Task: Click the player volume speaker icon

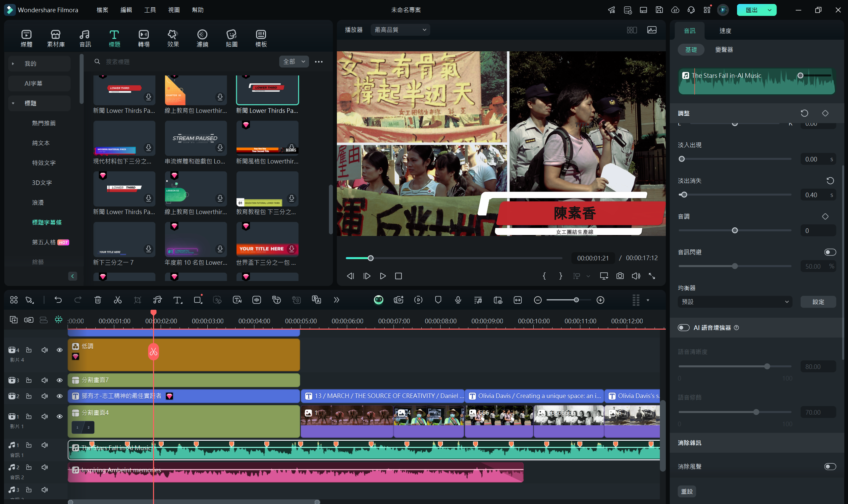Action: tap(636, 276)
